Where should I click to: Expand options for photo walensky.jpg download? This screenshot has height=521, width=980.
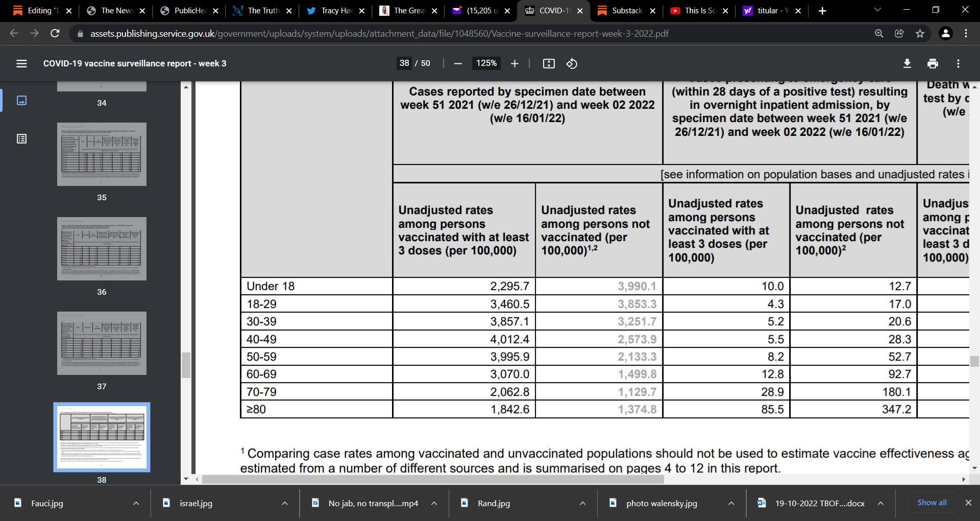(x=731, y=503)
